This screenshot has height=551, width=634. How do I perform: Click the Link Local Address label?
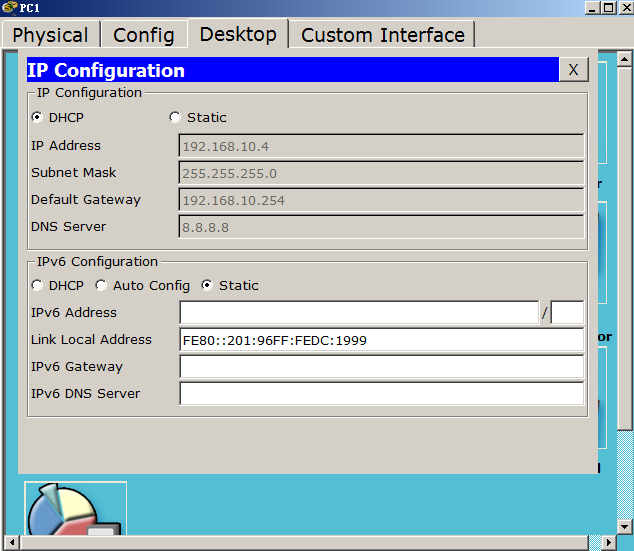click(91, 340)
